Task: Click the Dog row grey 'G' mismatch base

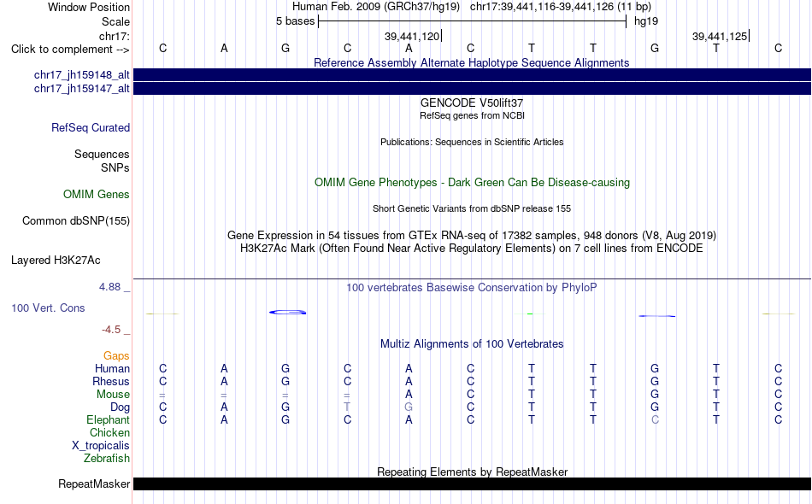Action: coord(409,407)
